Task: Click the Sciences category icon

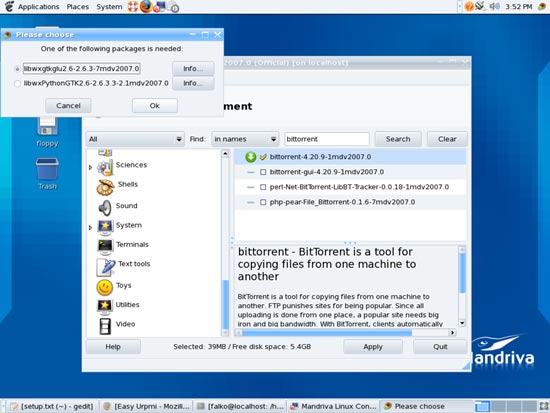Action: pyautogui.click(x=105, y=167)
